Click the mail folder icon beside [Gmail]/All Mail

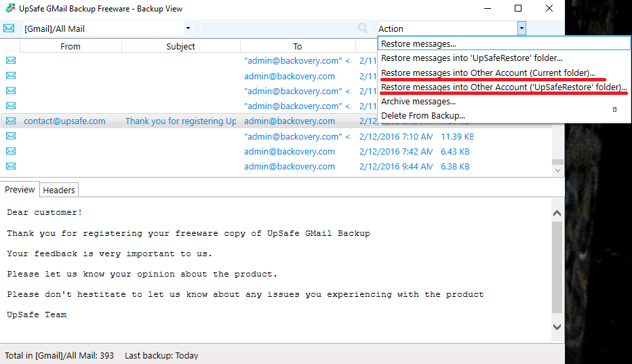(x=9, y=28)
